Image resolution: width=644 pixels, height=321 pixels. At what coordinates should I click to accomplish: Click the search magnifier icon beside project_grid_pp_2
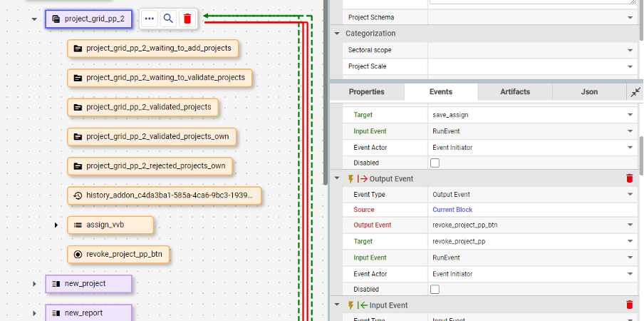click(168, 19)
